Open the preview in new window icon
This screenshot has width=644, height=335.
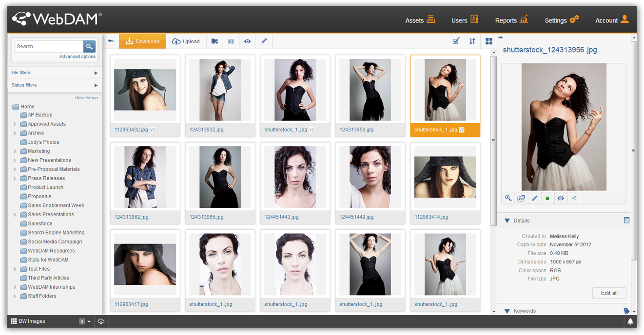[521, 198]
